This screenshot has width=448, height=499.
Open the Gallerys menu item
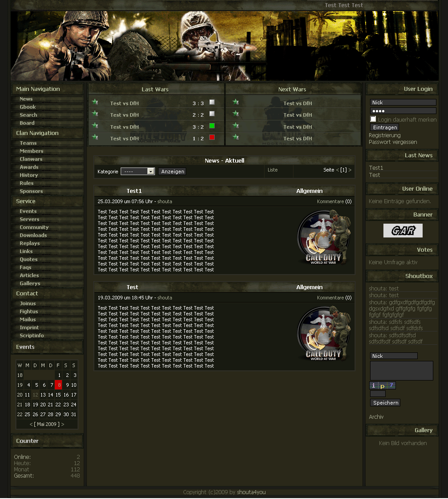[x=30, y=283]
